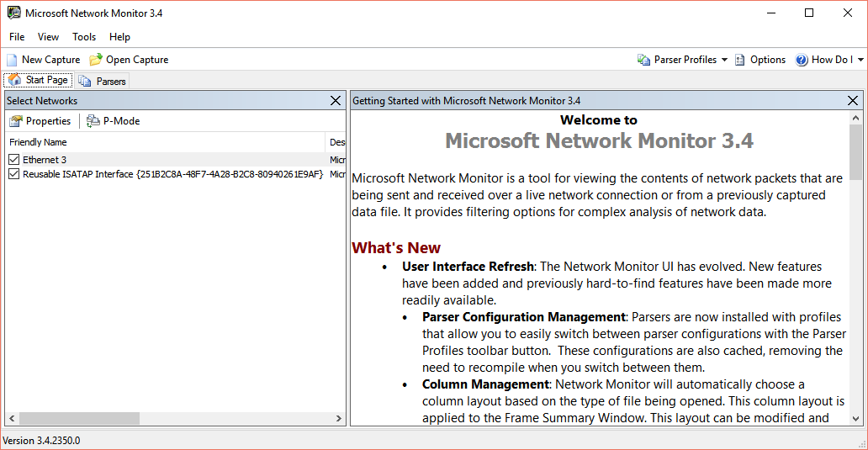
Task: Click the Getting Started scroll up arrow
Action: (x=856, y=118)
